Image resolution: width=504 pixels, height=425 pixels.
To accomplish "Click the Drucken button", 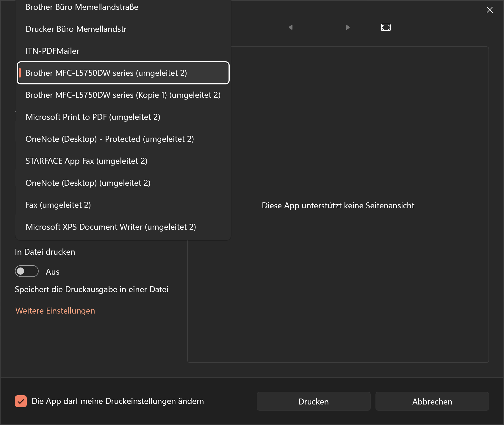I will [x=314, y=402].
